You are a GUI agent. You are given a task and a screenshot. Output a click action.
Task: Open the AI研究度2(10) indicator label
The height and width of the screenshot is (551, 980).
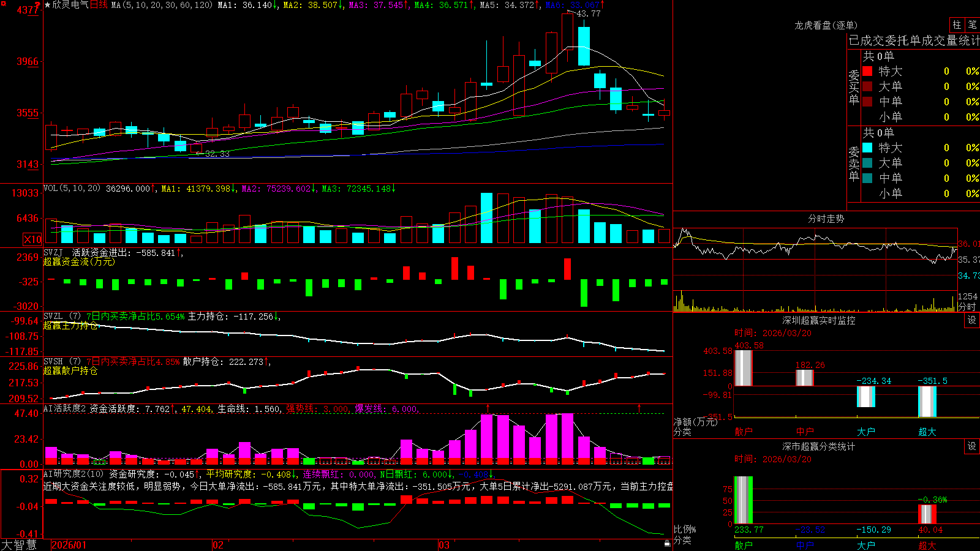73,474
